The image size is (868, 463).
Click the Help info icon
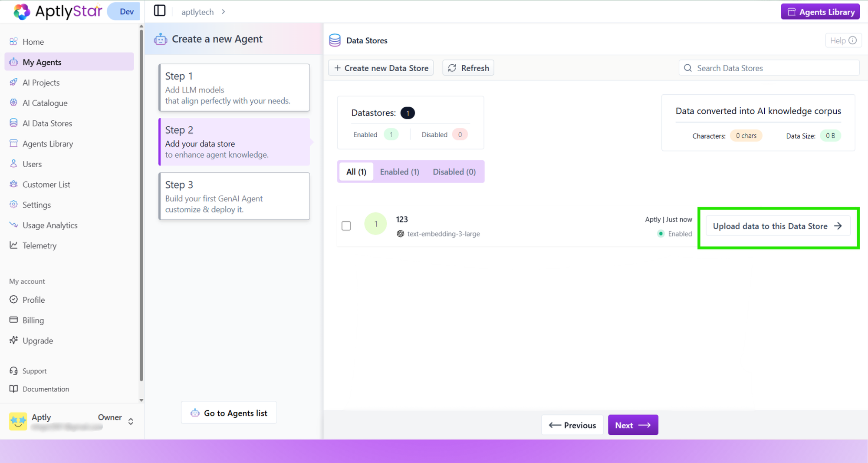[x=852, y=40]
